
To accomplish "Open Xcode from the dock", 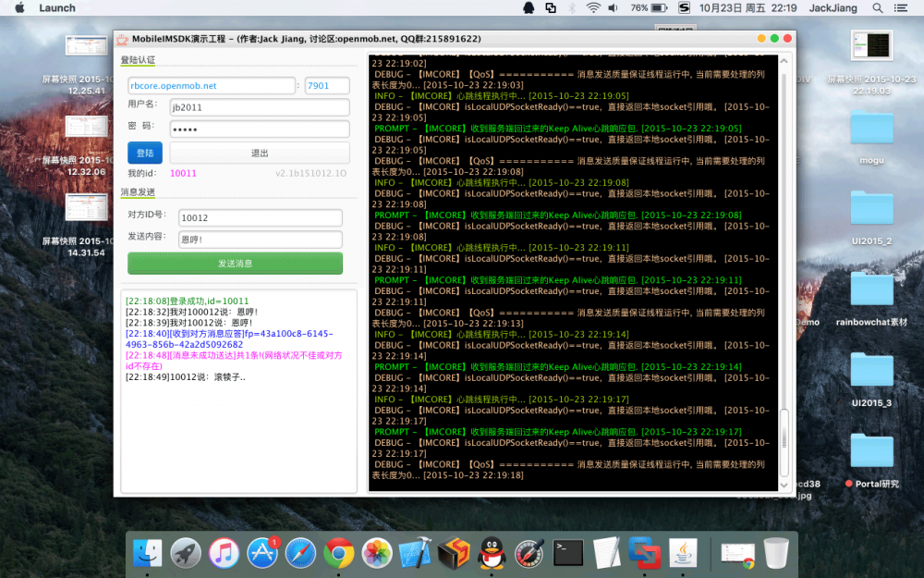I will pyautogui.click(x=415, y=553).
